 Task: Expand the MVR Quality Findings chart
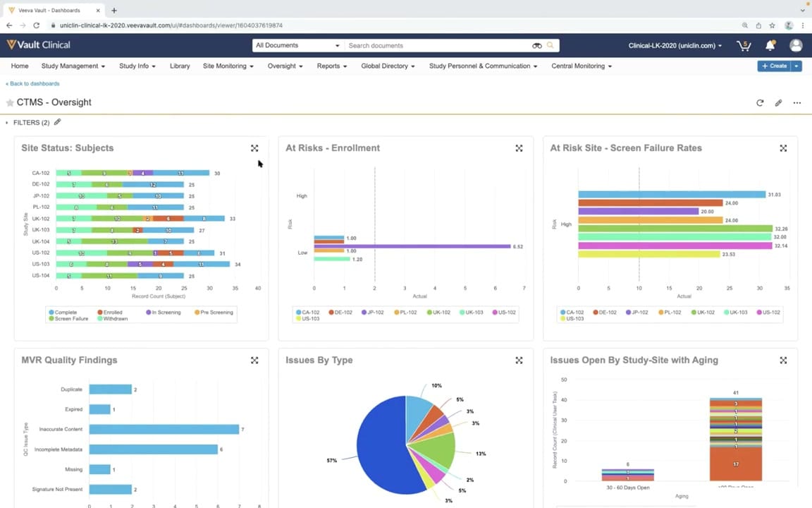coord(254,361)
